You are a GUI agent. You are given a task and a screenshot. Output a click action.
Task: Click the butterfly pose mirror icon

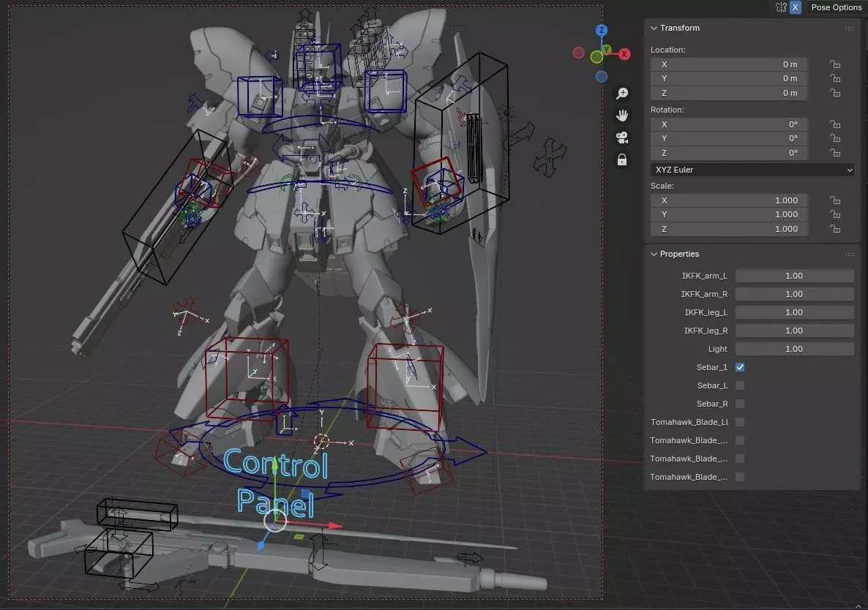pyautogui.click(x=781, y=7)
